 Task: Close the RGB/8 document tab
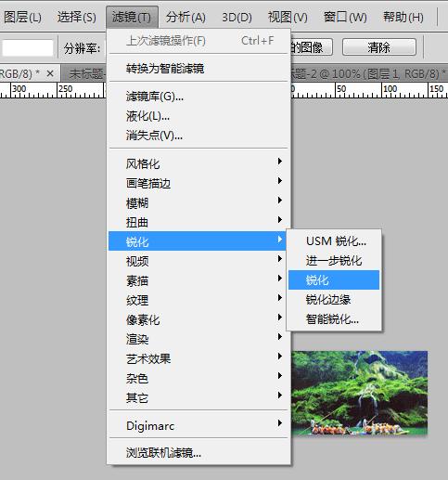click(x=50, y=73)
